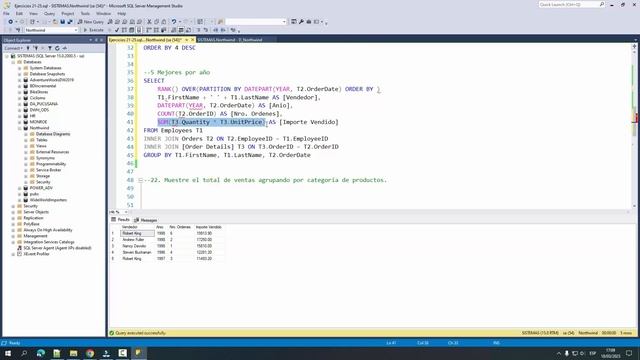Open the File menu
This screenshot has width=640, height=360.
tap(6, 13)
